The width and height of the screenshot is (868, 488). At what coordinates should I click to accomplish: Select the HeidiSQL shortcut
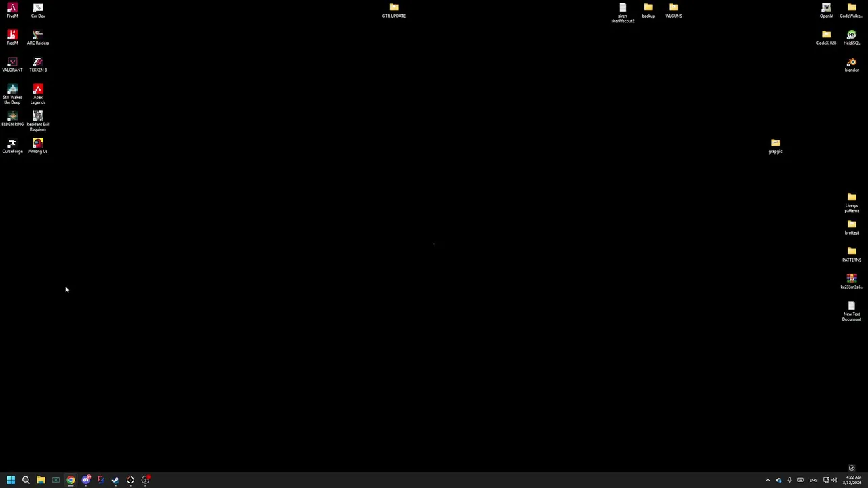[852, 37]
